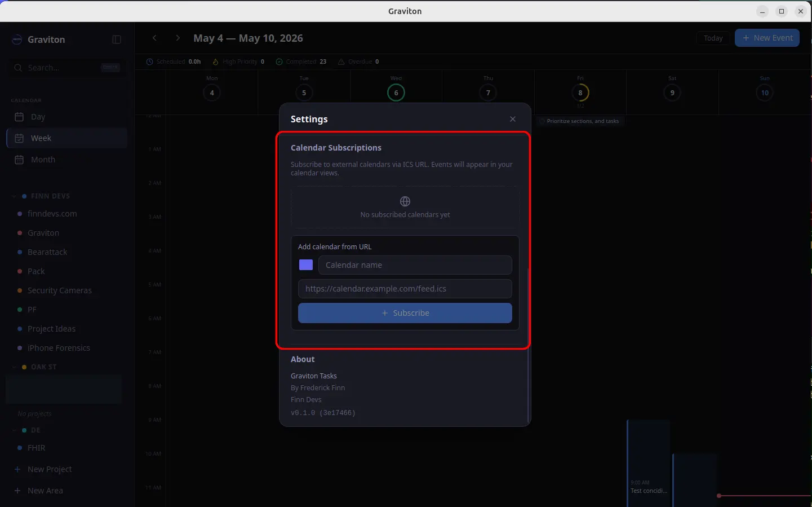Click the ICS feed URL input field
This screenshot has width=812, height=507.
click(405, 289)
